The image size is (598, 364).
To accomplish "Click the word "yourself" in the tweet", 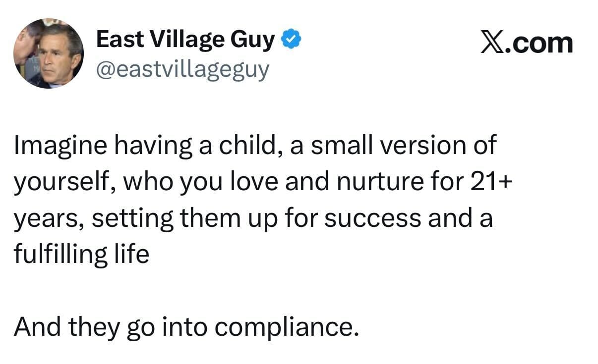I will [x=62, y=182].
